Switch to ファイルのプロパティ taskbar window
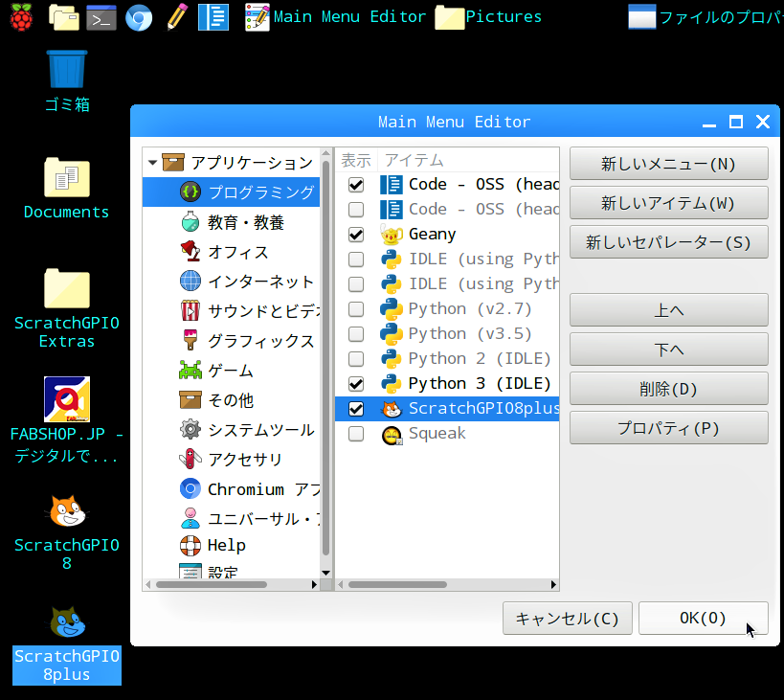Screen dimensions: 784x700 pos(705,17)
